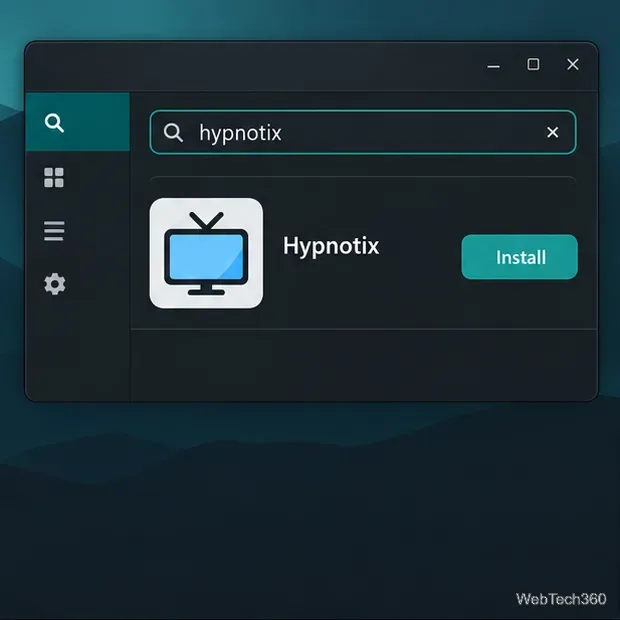Image resolution: width=620 pixels, height=620 pixels.
Task: Open the Hypnotix TV app icon
Action: pyautogui.click(x=206, y=253)
